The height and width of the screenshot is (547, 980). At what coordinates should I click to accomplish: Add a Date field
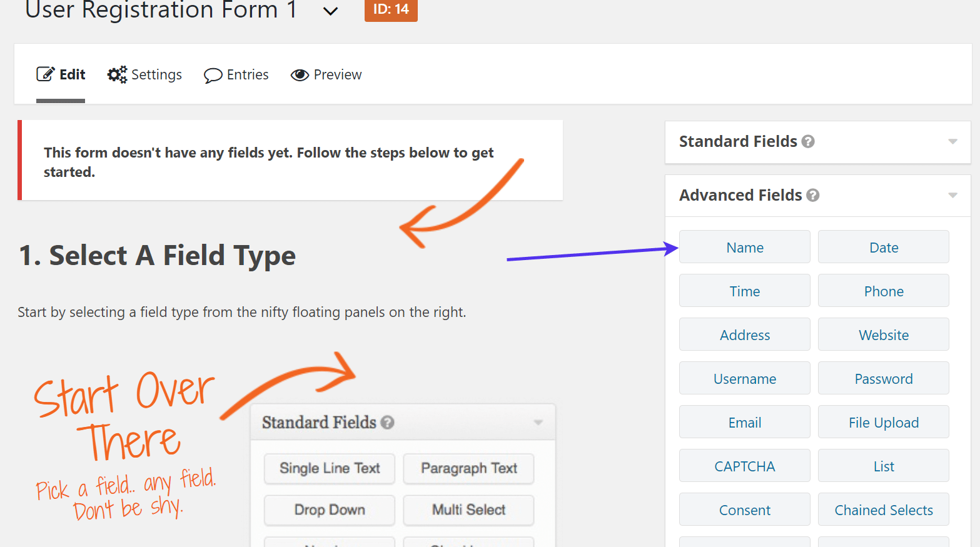(x=883, y=247)
